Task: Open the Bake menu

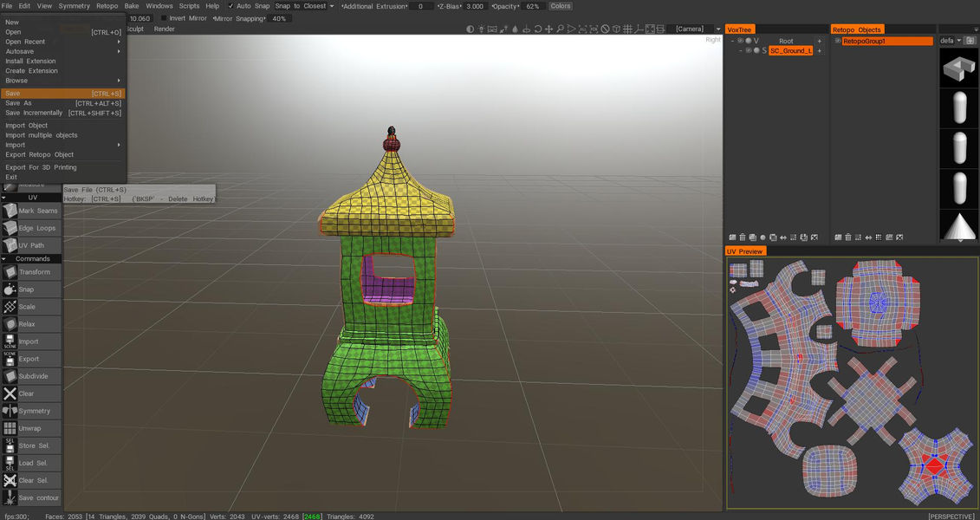Action: pos(132,5)
